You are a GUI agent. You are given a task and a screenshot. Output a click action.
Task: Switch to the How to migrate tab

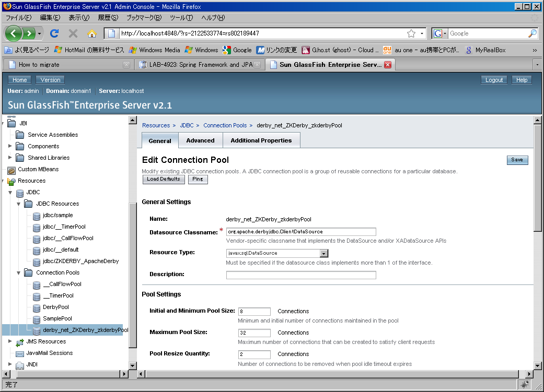(x=68, y=65)
